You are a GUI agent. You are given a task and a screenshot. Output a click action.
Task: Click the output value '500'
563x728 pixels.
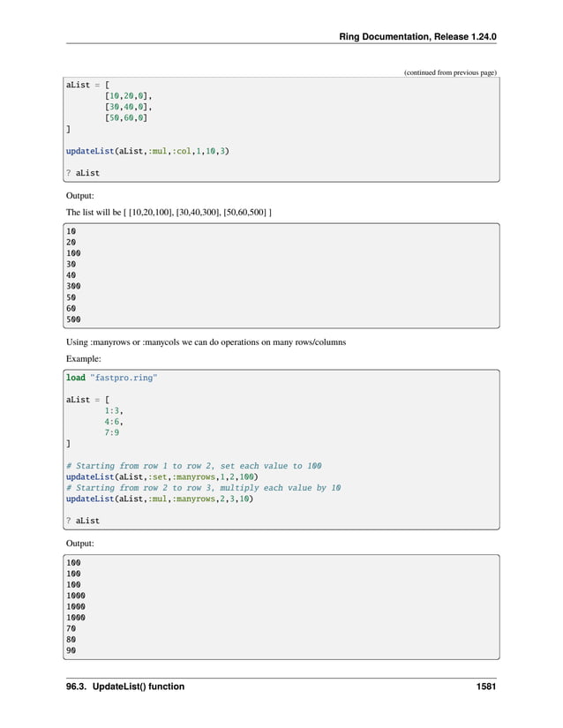(x=73, y=319)
